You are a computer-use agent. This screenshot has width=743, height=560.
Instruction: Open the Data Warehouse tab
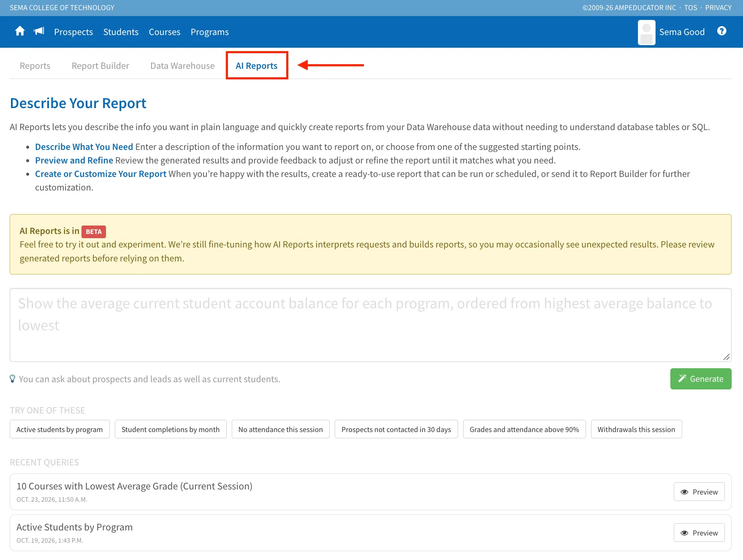click(182, 66)
